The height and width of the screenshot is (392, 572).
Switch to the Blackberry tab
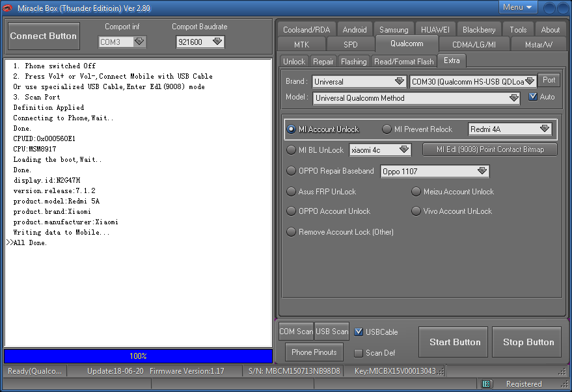[479, 29]
